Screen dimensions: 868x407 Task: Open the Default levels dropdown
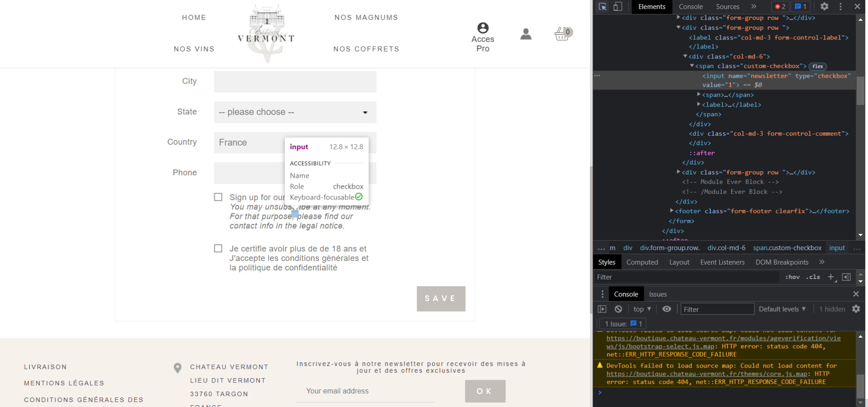pyautogui.click(x=783, y=309)
